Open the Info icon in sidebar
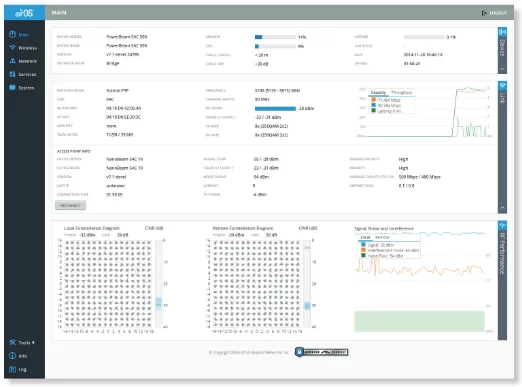This screenshot has height=387, width=522. (x=12, y=356)
